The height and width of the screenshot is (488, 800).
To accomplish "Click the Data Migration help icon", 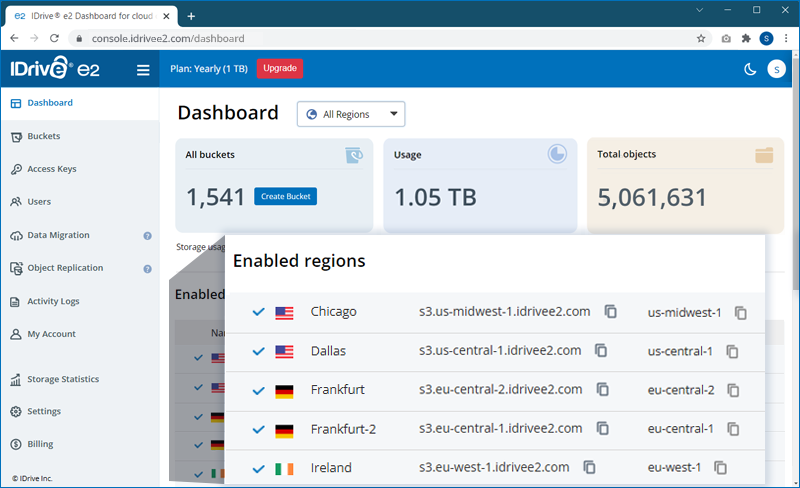I will pos(147,236).
